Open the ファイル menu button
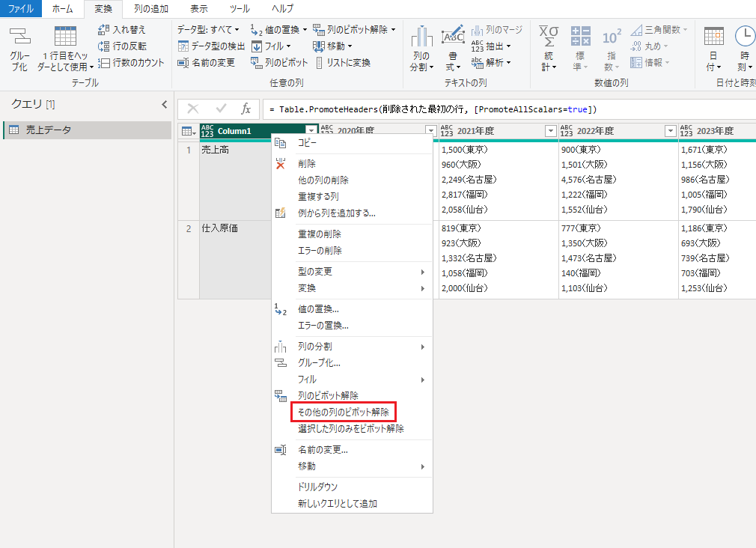Viewport: 756px width, 548px height. (x=21, y=9)
